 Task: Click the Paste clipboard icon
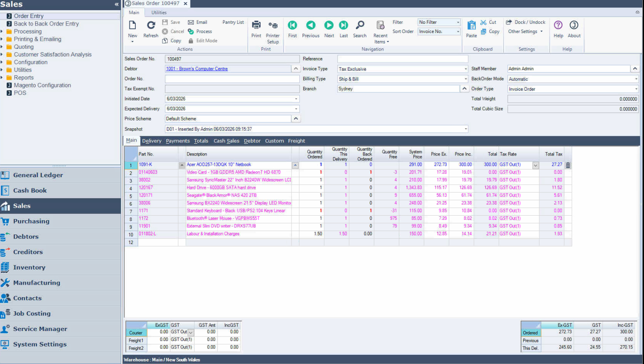[471, 26]
